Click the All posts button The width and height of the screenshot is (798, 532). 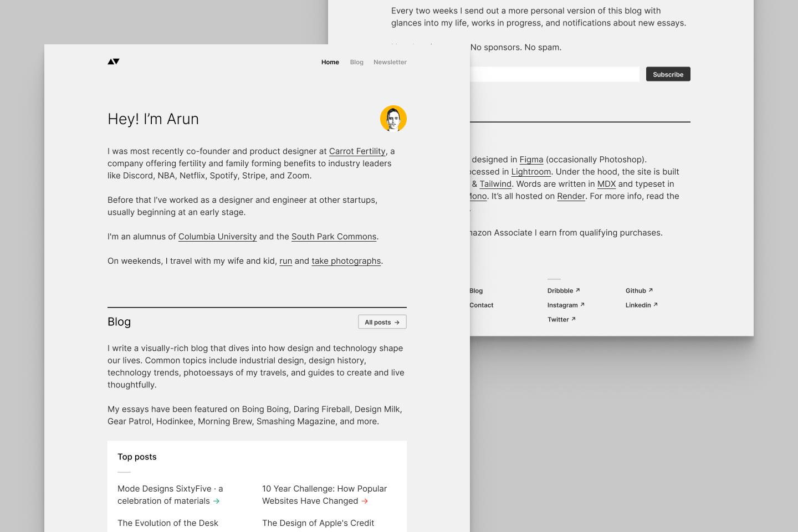tap(382, 322)
